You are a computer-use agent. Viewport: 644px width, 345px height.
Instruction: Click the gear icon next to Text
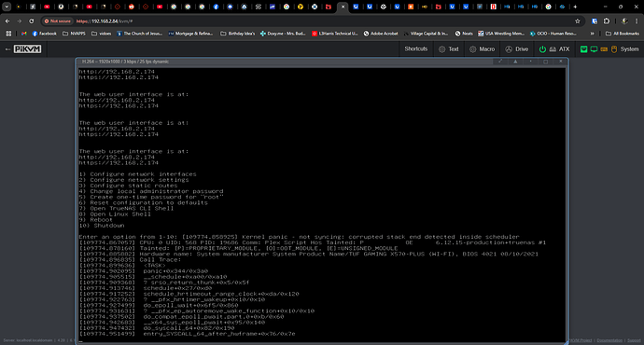441,49
